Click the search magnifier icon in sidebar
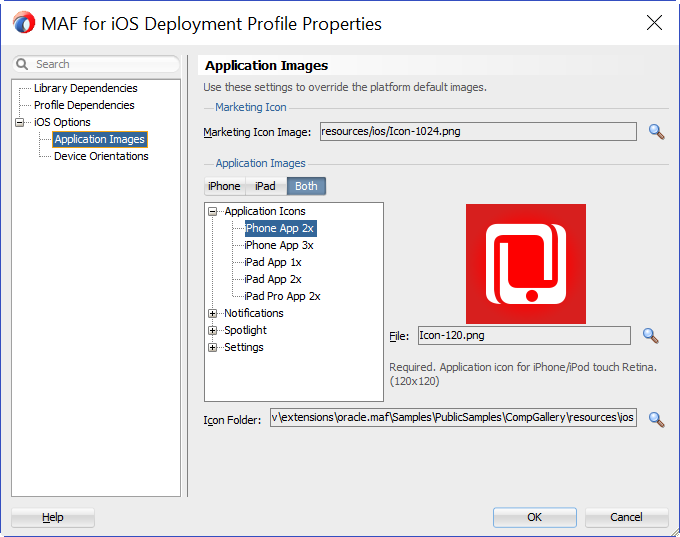 (x=22, y=64)
